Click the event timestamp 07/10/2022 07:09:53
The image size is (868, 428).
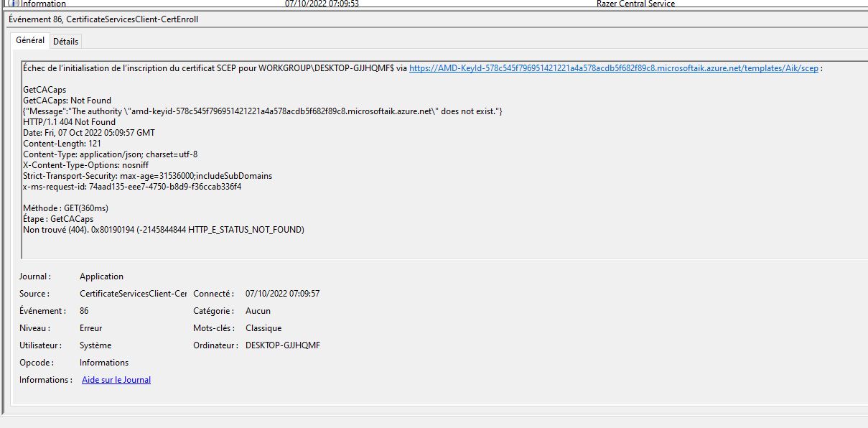[x=322, y=3]
